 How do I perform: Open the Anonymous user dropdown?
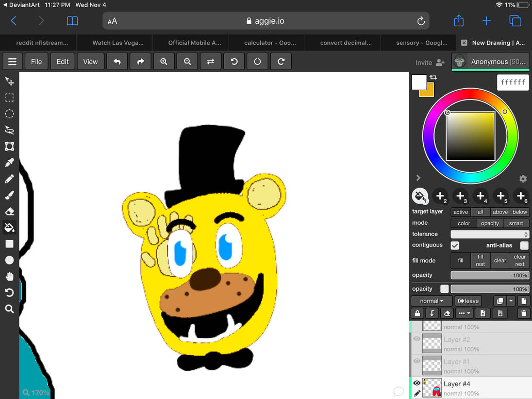490,62
